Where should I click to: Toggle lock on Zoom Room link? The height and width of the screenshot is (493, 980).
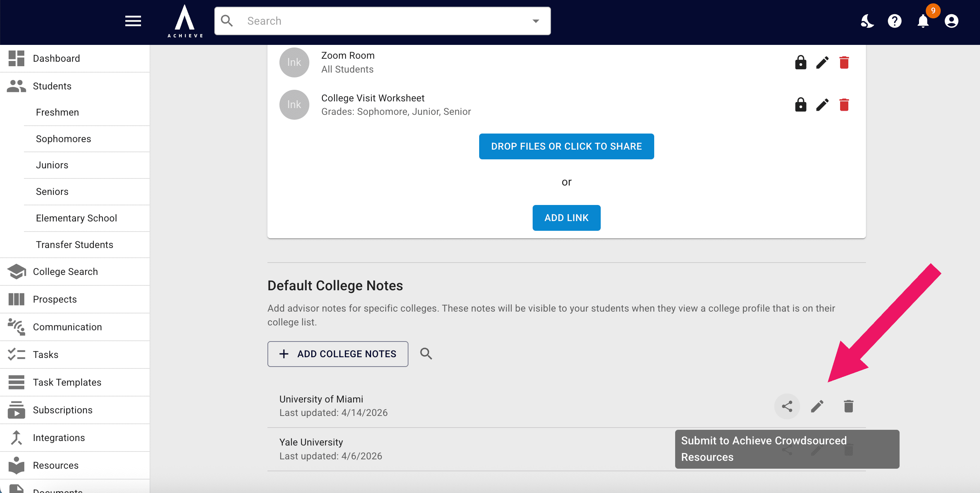pyautogui.click(x=800, y=62)
